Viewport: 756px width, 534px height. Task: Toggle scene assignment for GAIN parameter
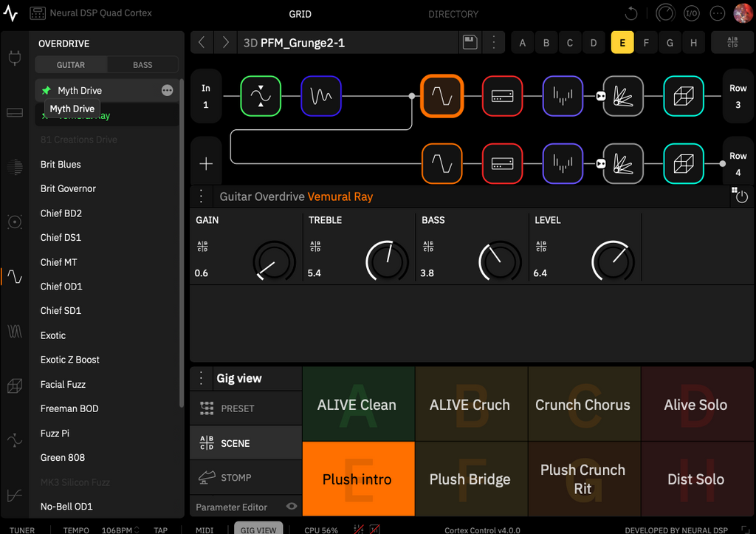pos(202,247)
